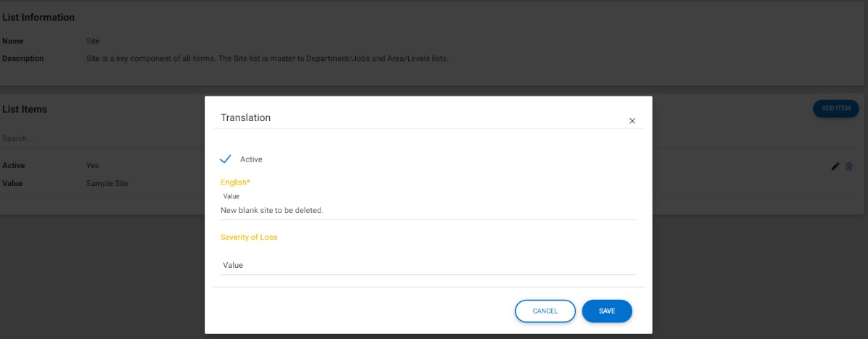Click the ADD ITEM button
868x339 pixels.
point(835,109)
